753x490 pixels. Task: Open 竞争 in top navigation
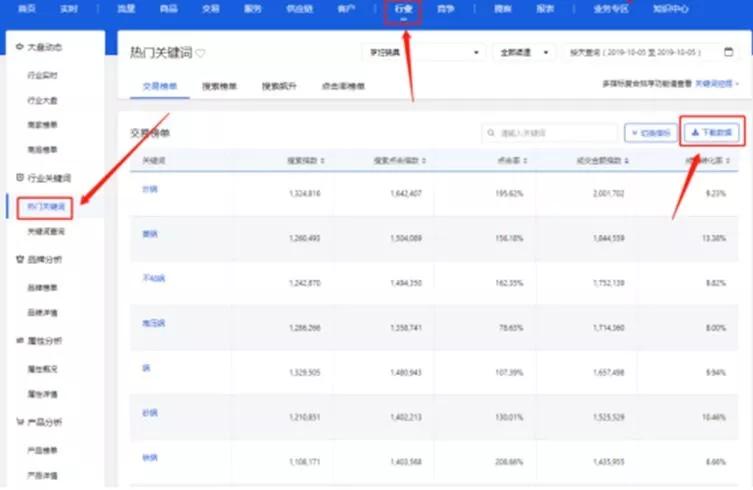pos(446,9)
